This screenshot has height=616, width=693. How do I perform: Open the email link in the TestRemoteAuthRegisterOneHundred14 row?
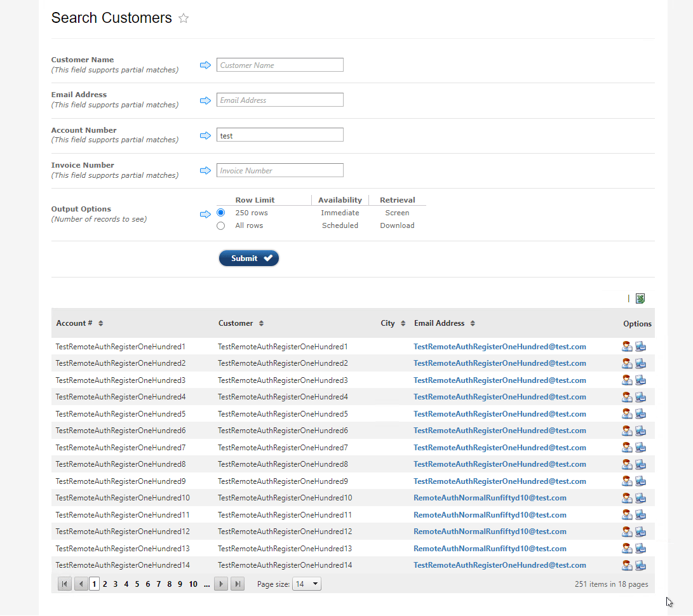pos(500,565)
